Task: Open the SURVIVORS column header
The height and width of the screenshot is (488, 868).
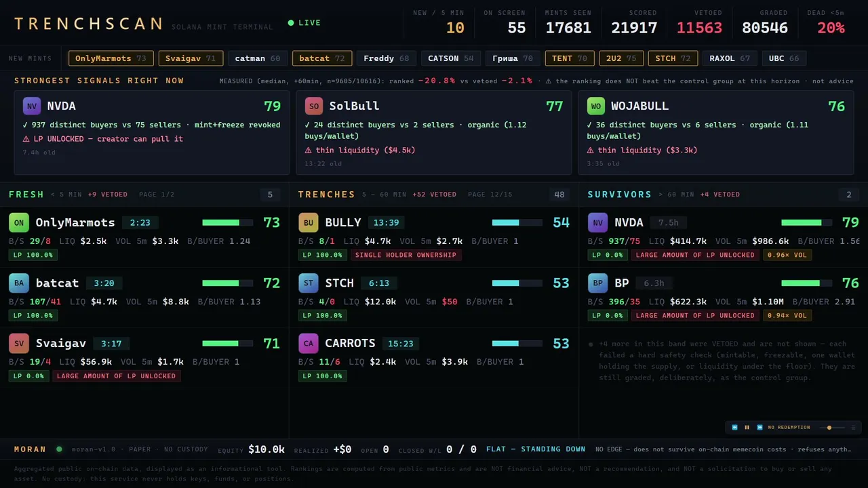Action: tap(620, 195)
